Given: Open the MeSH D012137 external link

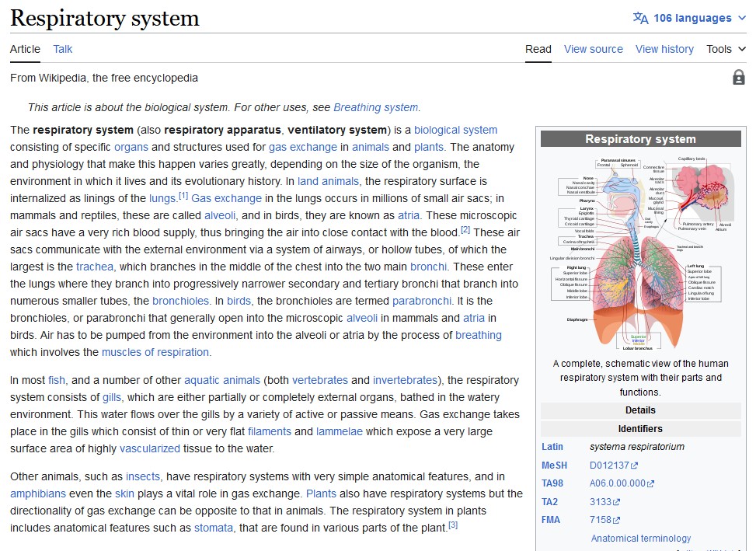Looking at the screenshot, I should point(612,466).
